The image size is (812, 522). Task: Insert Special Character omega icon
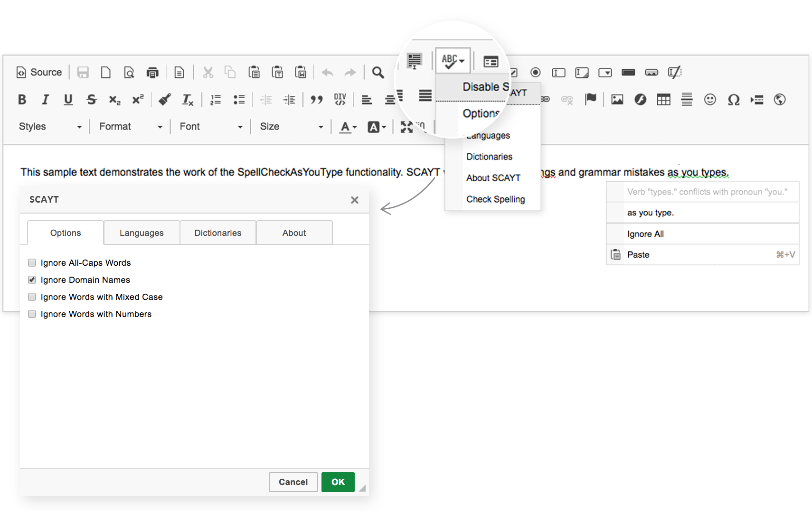click(x=734, y=100)
